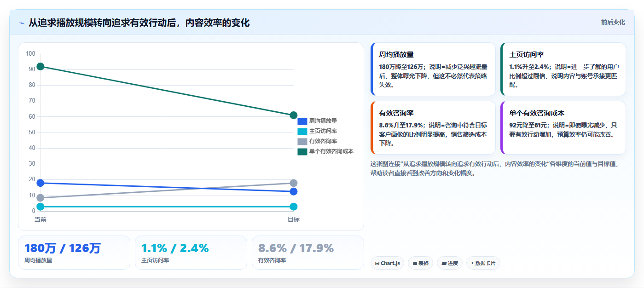Click the 0 y-axis label
This screenshot has height=288, width=644.
pos(33,211)
